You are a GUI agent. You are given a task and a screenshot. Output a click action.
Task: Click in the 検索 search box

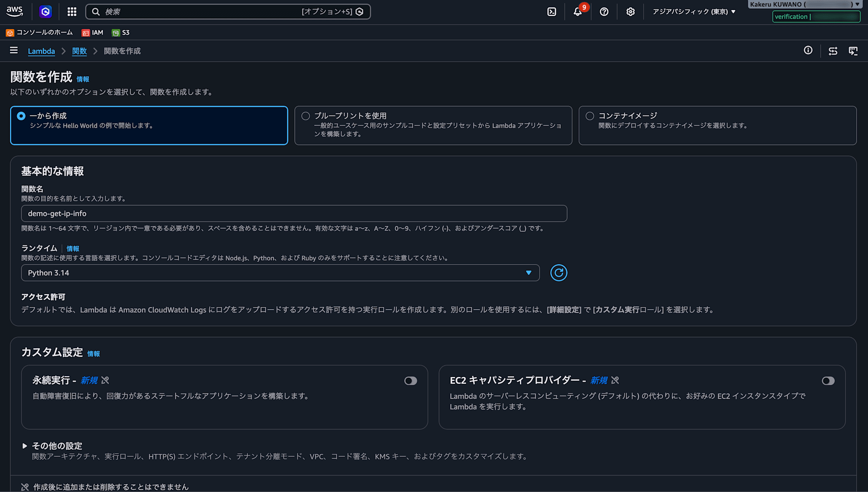(228, 12)
